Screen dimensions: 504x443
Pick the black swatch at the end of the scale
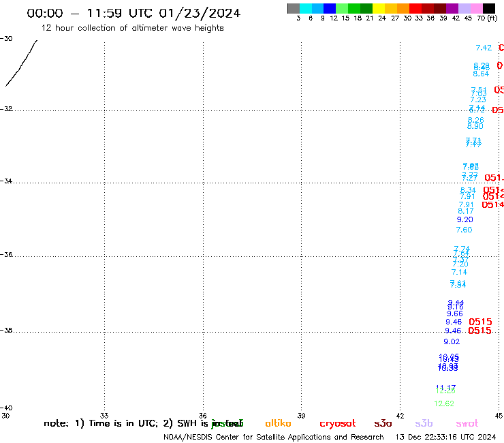click(x=489, y=8)
